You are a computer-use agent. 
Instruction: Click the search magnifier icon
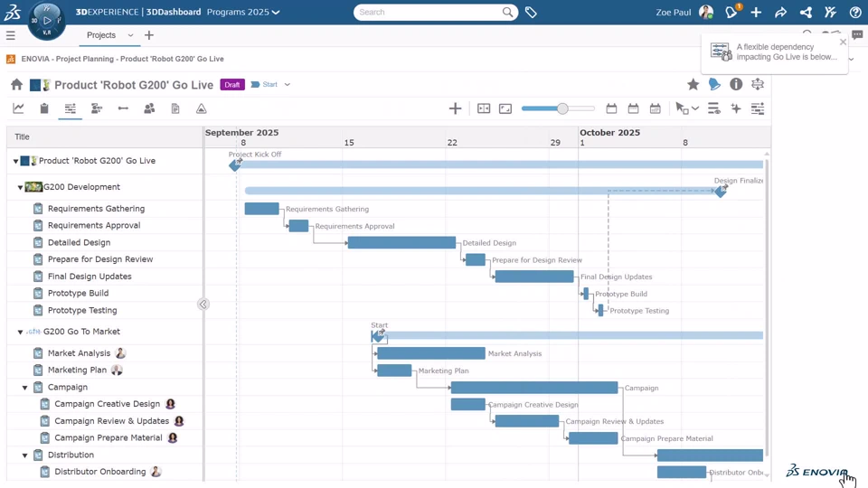pyautogui.click(x=507, y=12)
